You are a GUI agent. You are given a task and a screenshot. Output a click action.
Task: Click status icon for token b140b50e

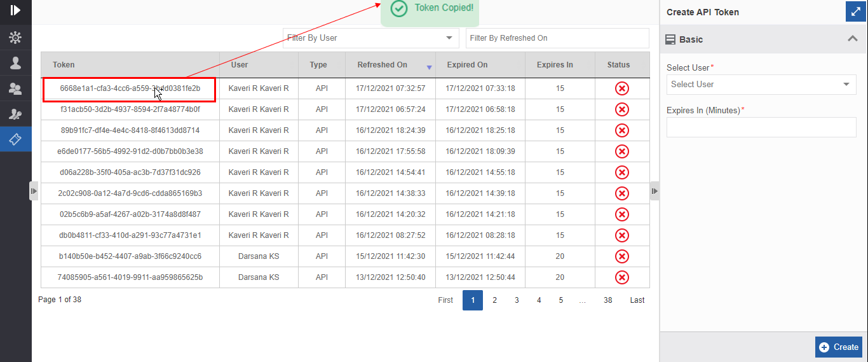[622, 256]
